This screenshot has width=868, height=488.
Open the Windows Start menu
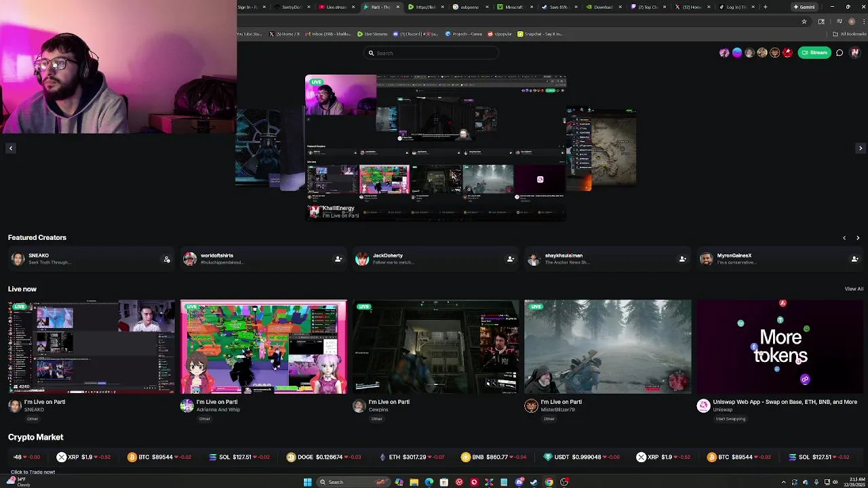click(x=307, y=482)
